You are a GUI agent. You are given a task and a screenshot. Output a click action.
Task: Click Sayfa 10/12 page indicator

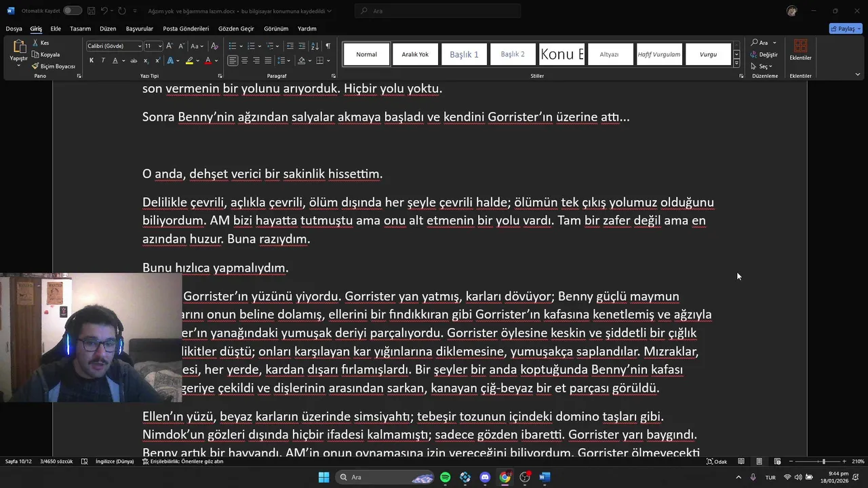point(18,462)
